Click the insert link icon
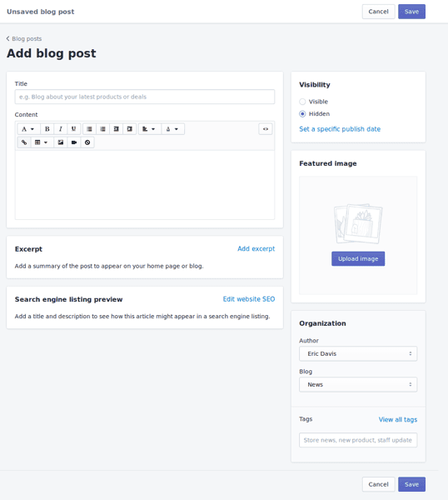448x500 pixels. click(24, 142)
